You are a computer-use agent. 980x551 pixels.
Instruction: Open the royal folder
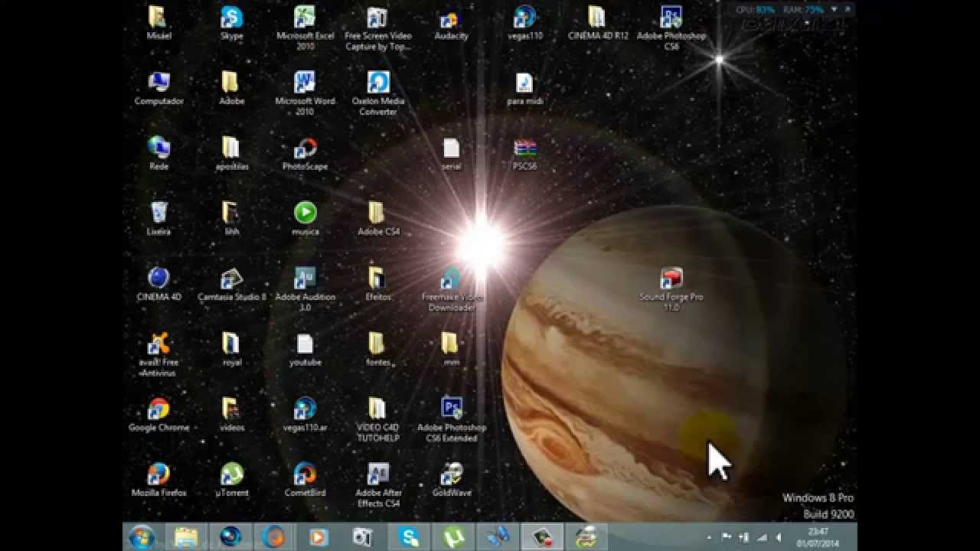pyautogui.click(x=231, y=348)
